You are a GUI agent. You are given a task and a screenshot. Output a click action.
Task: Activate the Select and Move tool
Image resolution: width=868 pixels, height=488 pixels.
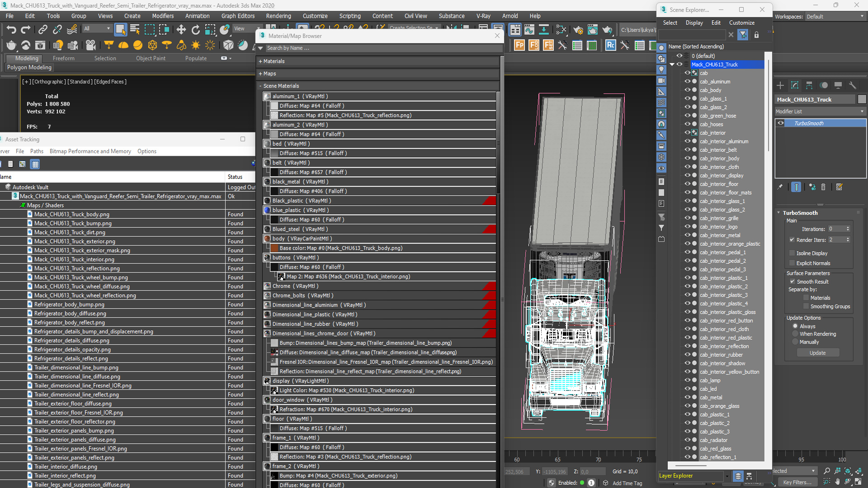click(x=181, y=30)
